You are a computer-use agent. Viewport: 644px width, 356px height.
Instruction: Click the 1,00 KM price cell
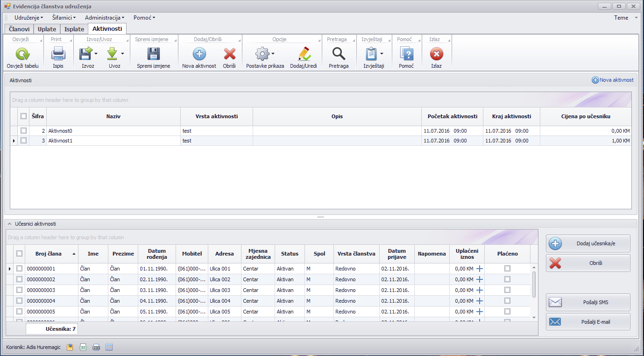586,141
